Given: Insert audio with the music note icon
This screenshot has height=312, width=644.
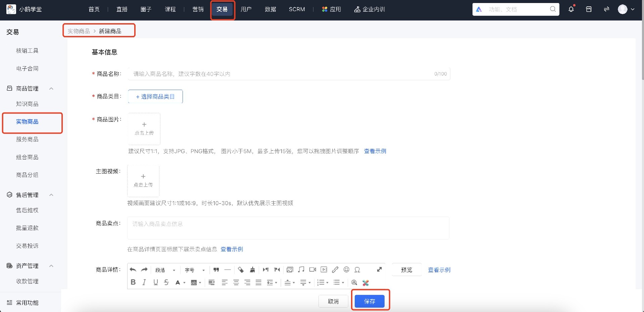Looking at the screenshot, I should (x=301, y=270).
